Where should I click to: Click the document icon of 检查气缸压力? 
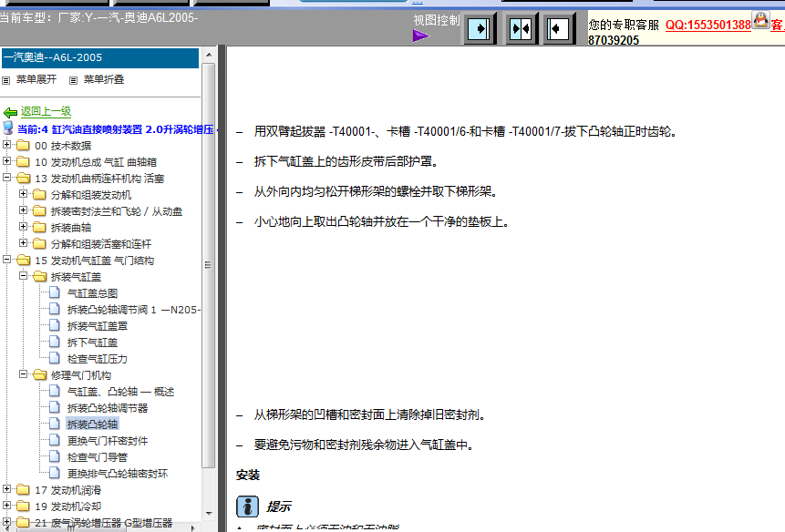[55, 359]
